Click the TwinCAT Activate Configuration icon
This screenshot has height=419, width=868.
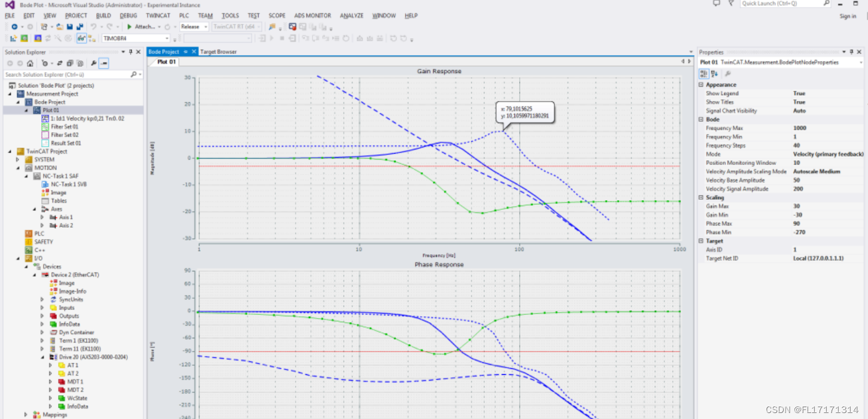click(x=13, y=38)
